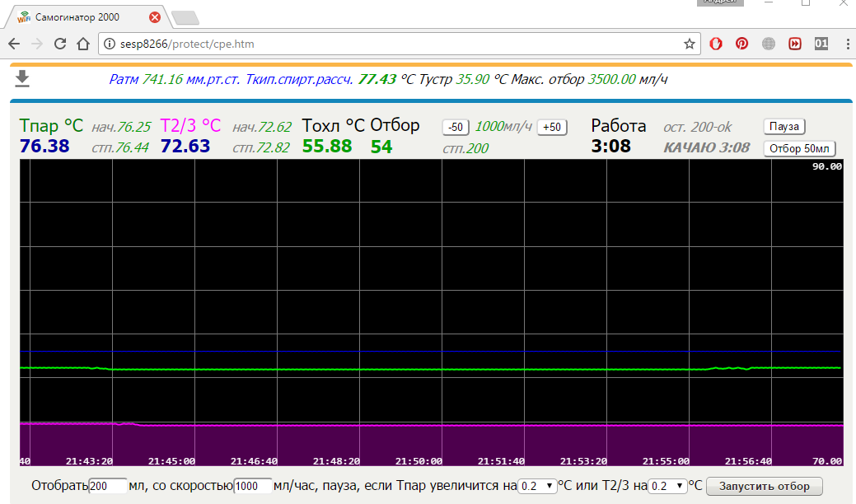Open the Т2/3 threshold dropdown
Image resolution: width=856 pixels, height=504 pixels.
pyautogui.click(x=667, y=486)
